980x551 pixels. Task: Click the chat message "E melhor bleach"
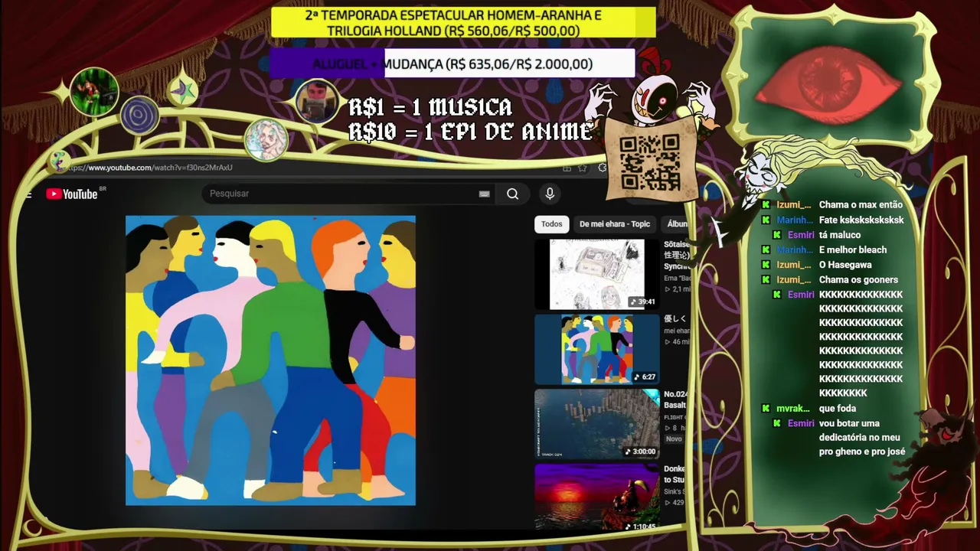pos(853,250)
